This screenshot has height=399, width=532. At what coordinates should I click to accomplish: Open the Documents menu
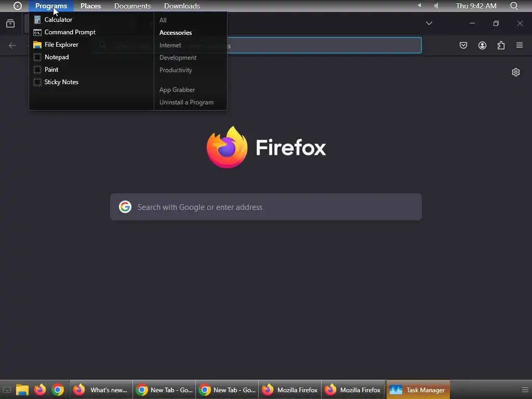[132, 6]
